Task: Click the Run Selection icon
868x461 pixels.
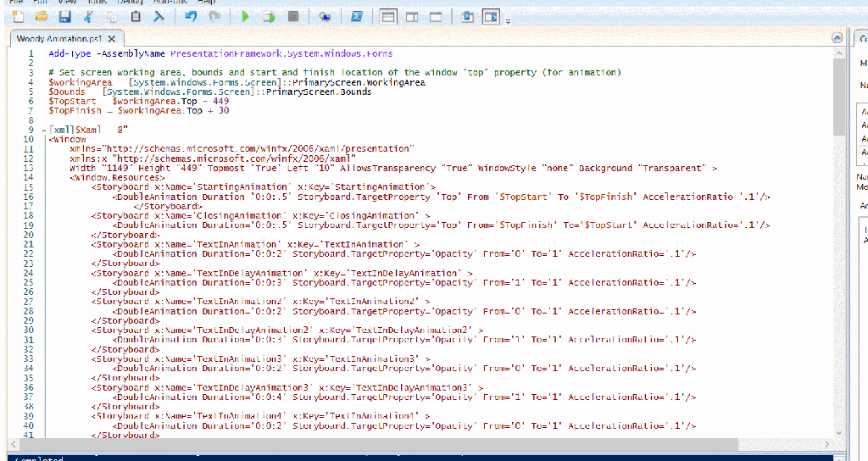Action: pyautogui.click(x=268, y=16)
